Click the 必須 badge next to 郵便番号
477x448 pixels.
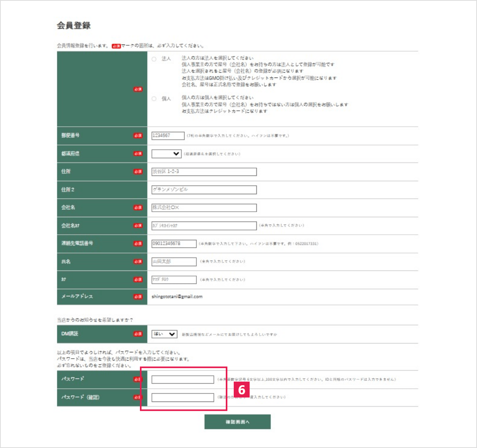138,136
